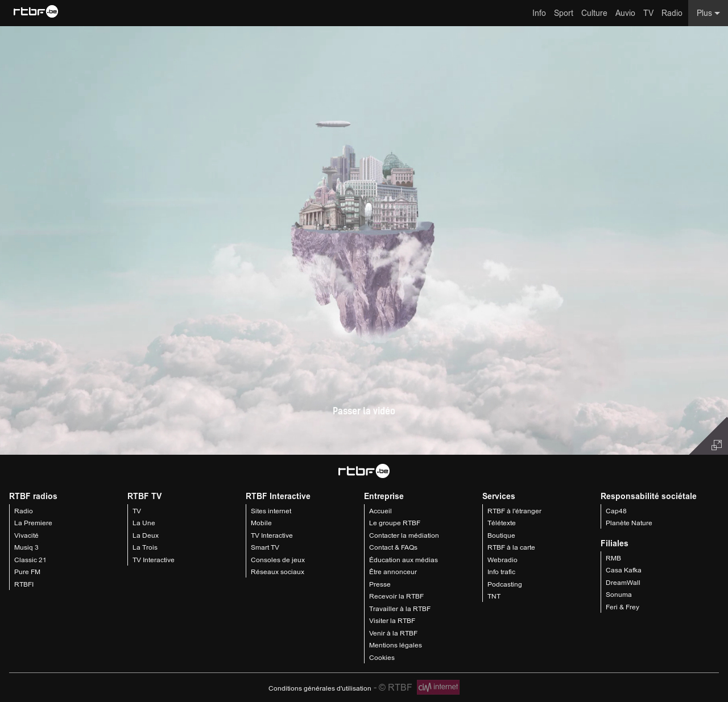Open the Podcasting service link
Screen dimensions: 728x702
[x=504, y=584]
